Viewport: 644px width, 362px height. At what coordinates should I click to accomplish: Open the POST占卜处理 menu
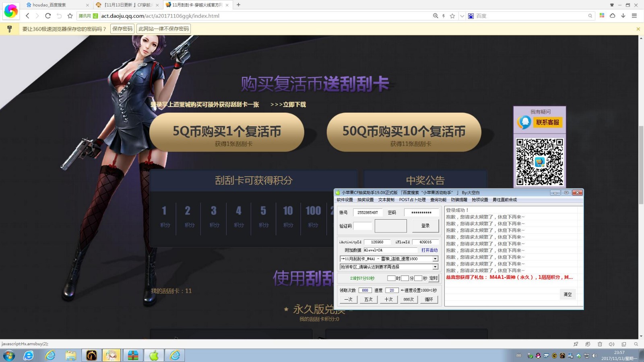[412, 200]
